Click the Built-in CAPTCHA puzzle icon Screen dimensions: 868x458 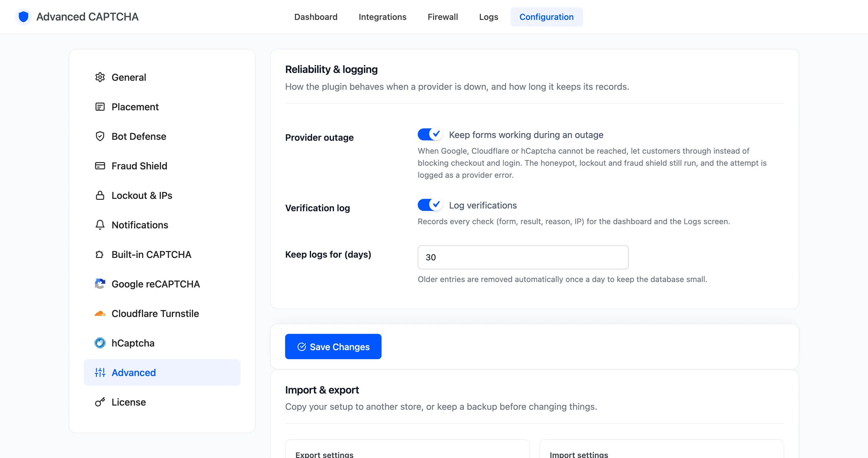(100, 255)
